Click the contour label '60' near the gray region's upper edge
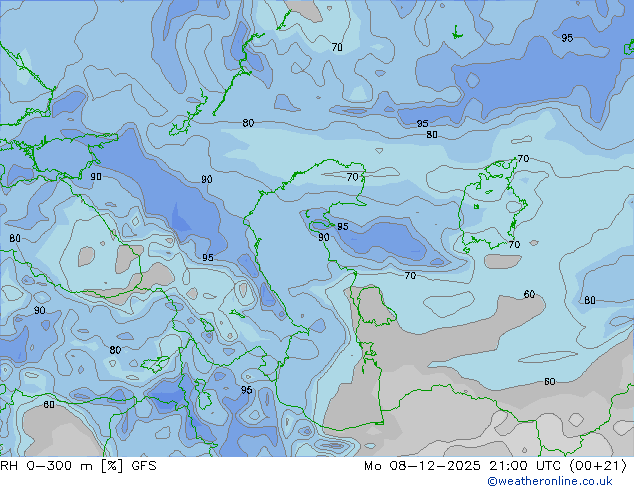 pos(529,294)
